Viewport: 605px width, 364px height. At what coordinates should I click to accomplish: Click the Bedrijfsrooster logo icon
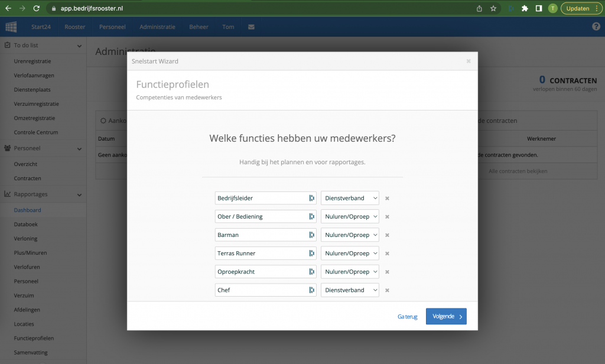[x=11, y=27]
